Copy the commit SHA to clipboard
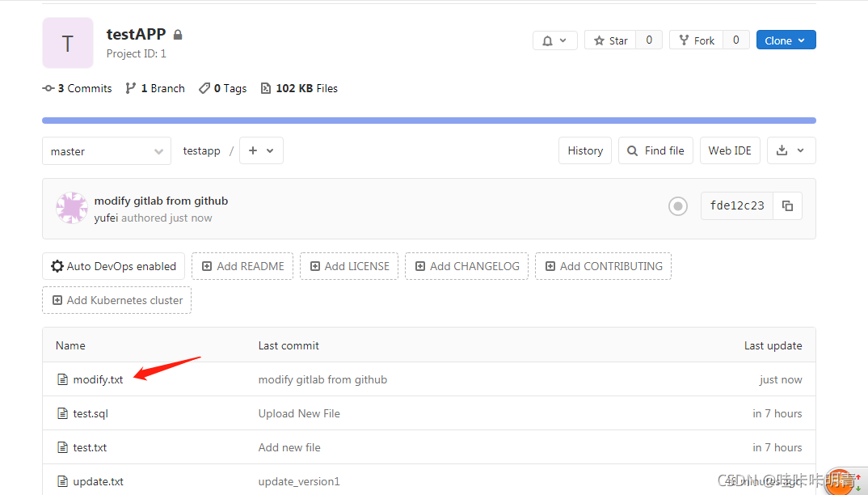868x495 pixels. click(787, 205)
